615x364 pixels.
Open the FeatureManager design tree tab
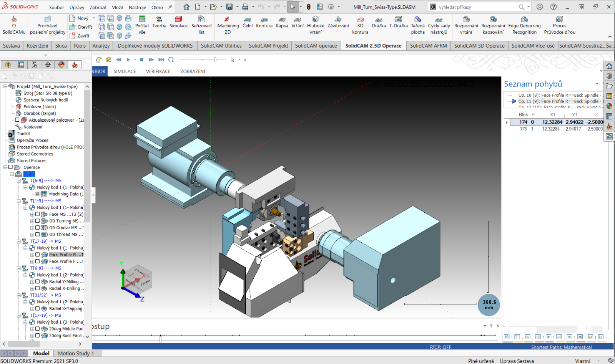click(x=7, y=65)
